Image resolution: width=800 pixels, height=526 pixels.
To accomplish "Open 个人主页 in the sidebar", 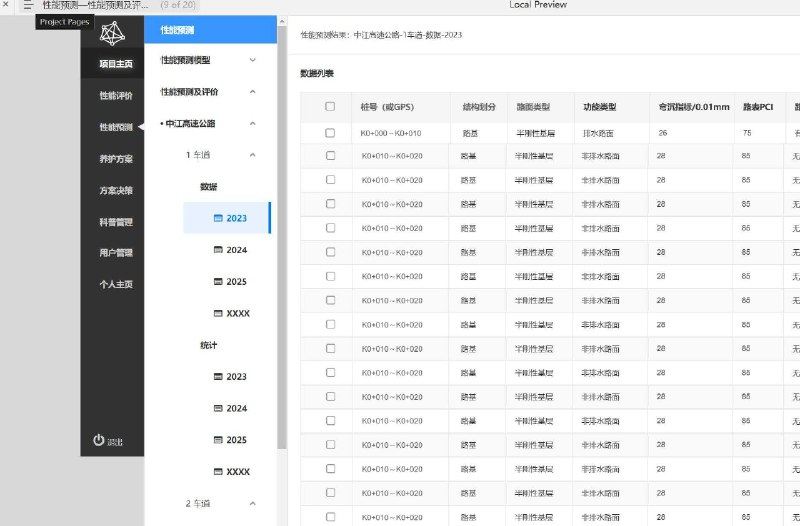I will [116, 284].
